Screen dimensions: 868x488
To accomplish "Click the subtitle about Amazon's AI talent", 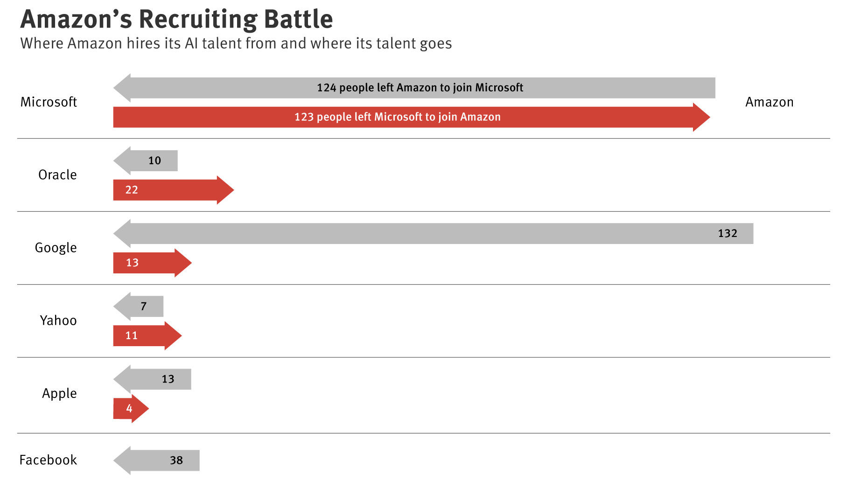I will (x=236, y=43).
